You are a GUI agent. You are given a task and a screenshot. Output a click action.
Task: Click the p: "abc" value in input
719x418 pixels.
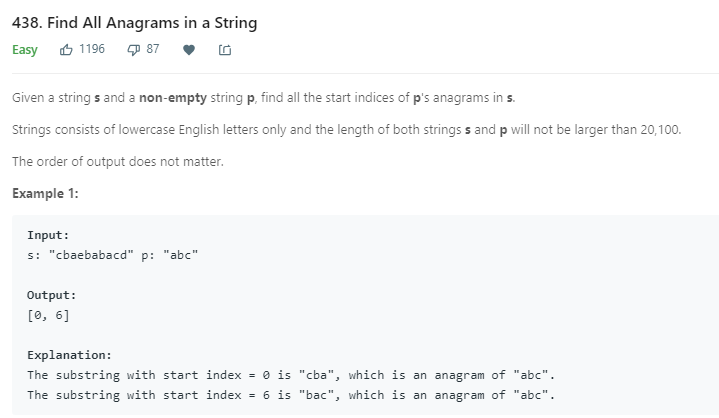(170, 255)
